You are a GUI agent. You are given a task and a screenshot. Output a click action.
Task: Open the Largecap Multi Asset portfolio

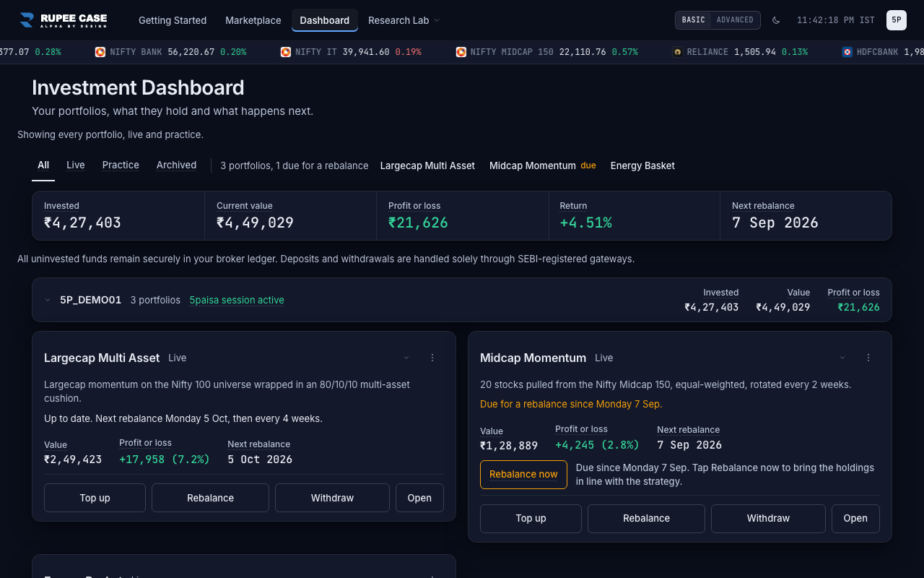(x=419, y=498)
